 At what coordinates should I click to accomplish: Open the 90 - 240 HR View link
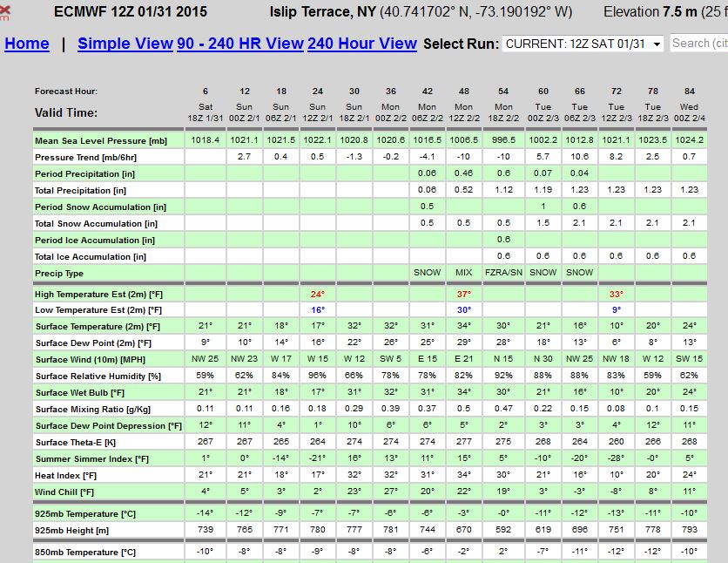point(240,44)
